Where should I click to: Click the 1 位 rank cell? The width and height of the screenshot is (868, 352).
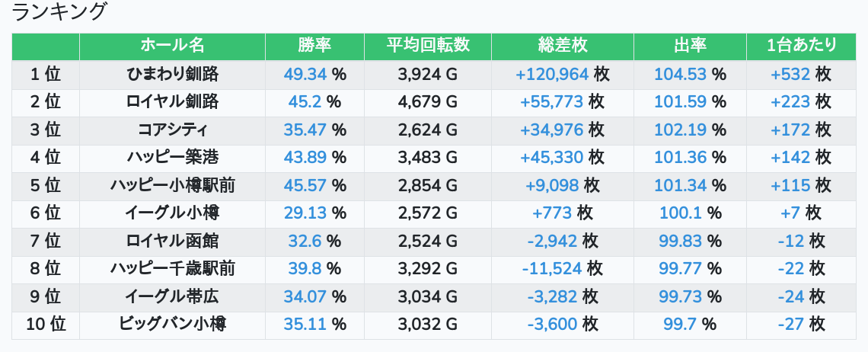(46, 75)
